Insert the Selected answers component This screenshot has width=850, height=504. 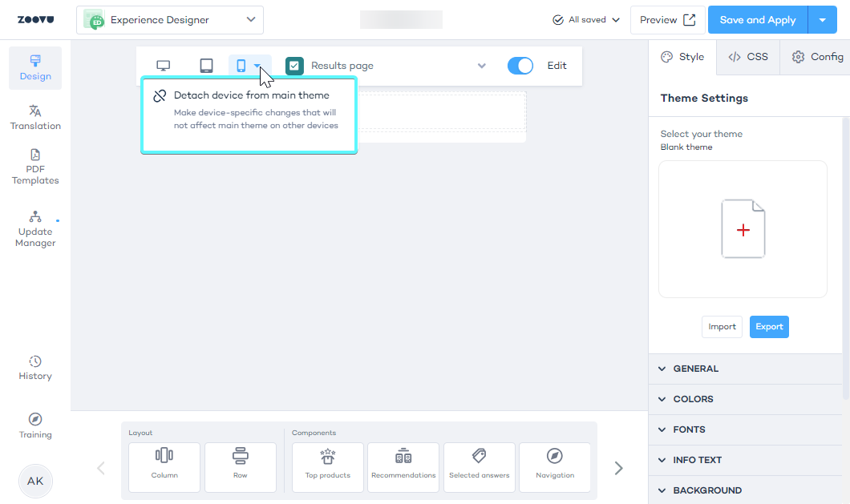479,466
